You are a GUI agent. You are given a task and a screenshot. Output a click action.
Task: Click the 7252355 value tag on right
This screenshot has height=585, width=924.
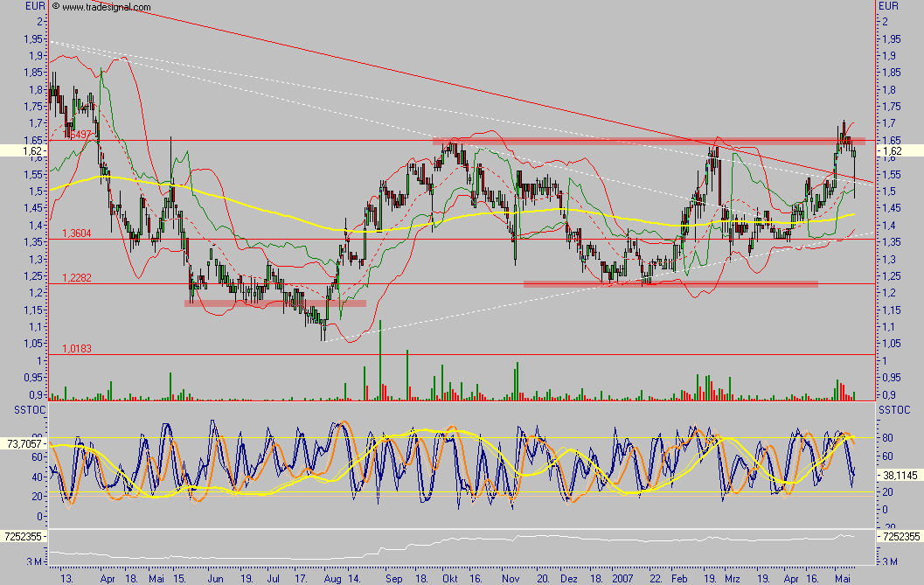(x=900, y=536)
